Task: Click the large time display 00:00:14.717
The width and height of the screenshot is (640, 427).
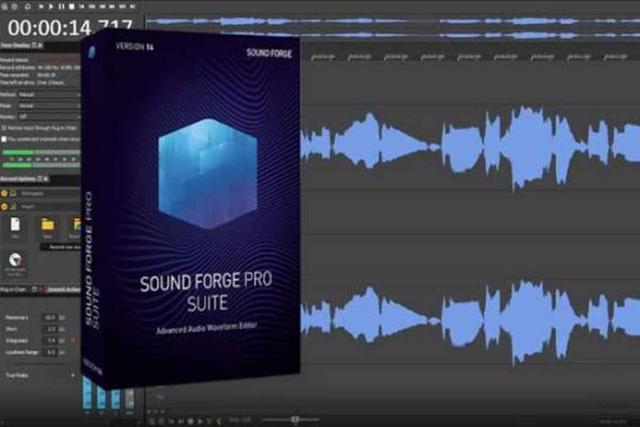Action: (x=60, y=27)
